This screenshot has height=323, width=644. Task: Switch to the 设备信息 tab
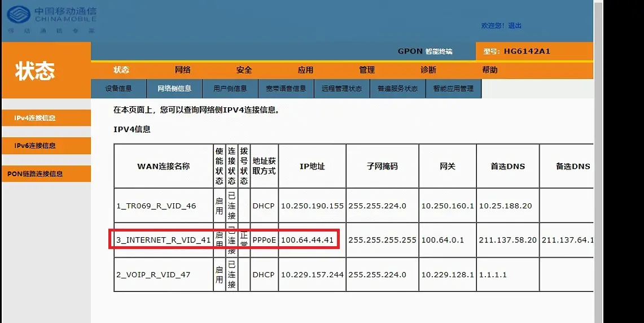click(x=119, y=89)
